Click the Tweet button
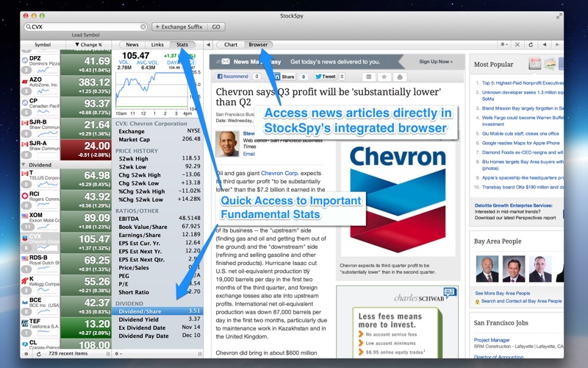Image resolution: width=588 pixels, height=368 pixels. (x=326, y=77)
